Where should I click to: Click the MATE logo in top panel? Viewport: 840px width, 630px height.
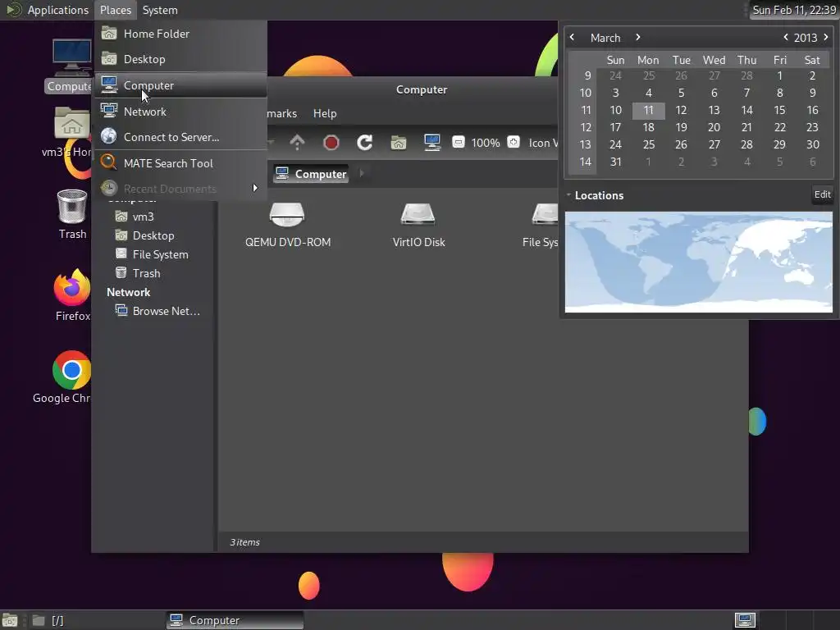pos(13,10)
